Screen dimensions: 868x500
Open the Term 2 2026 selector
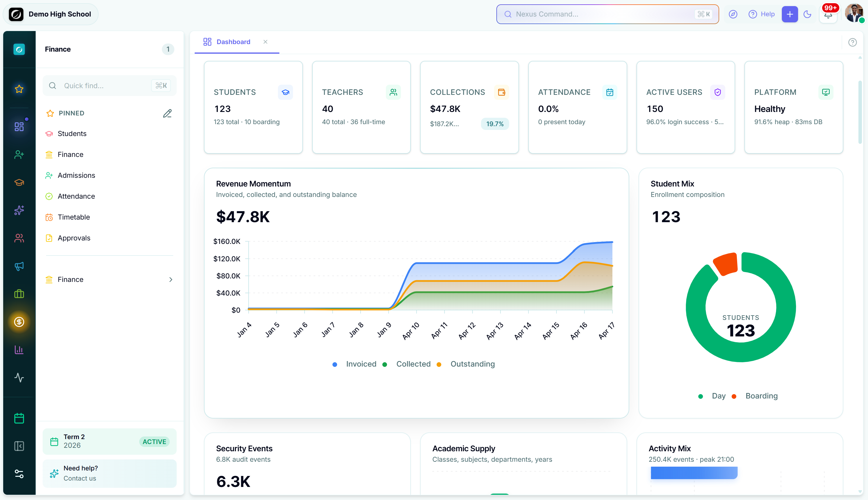(110, 441)
